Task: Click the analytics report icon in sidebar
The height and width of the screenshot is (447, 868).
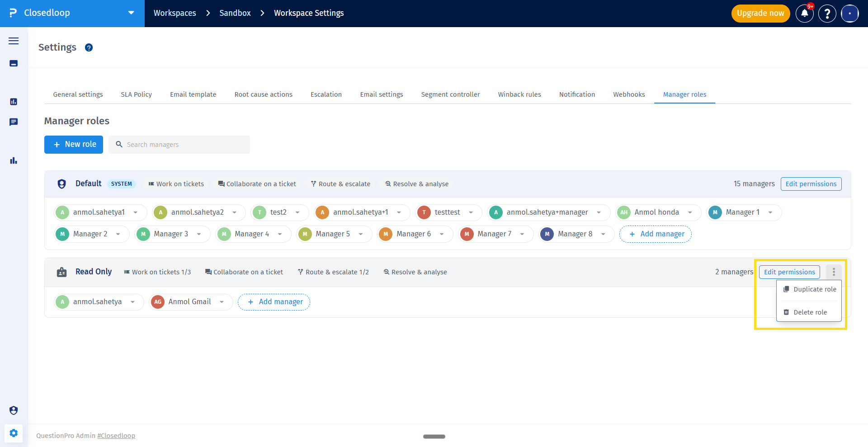Action: pos(14,102)
